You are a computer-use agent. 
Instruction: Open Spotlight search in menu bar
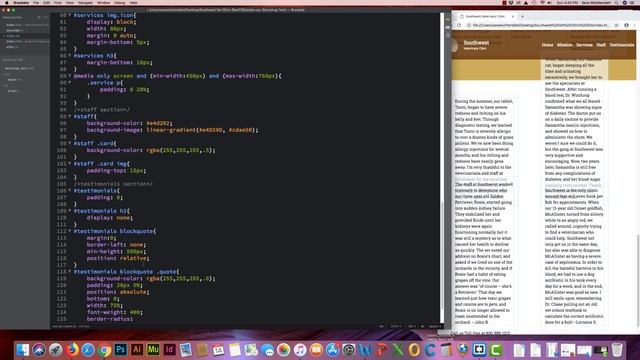click(617, 3)
